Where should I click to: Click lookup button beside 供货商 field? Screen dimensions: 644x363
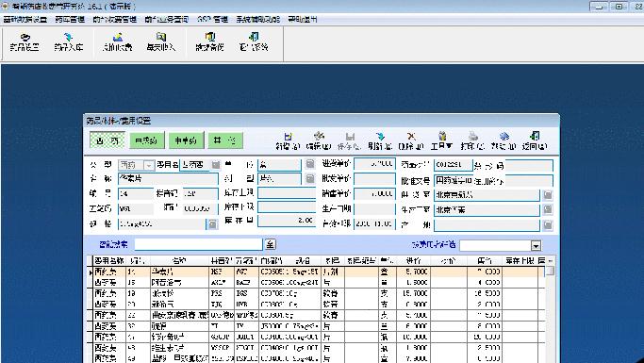coord(548,195)
